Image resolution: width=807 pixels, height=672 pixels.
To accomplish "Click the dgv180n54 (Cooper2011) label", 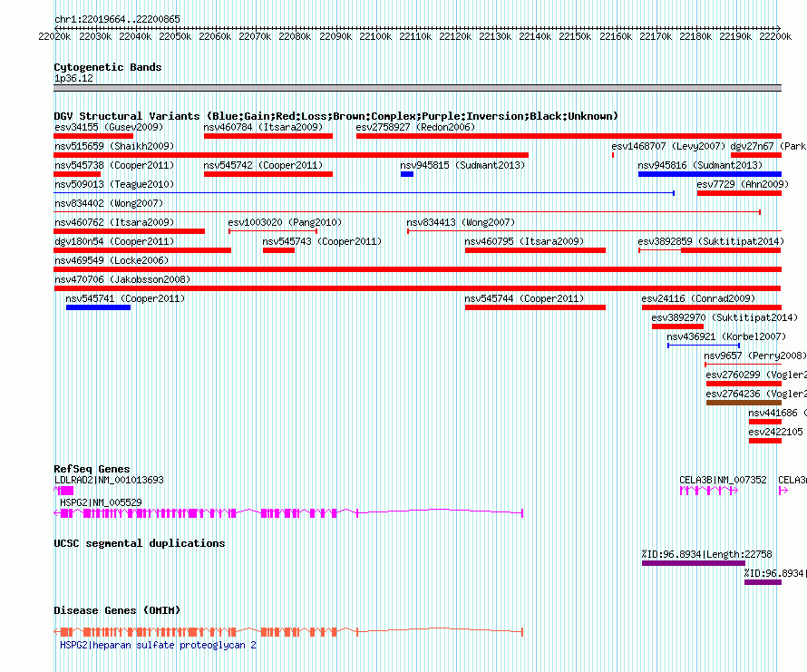I will click(114, 241).
